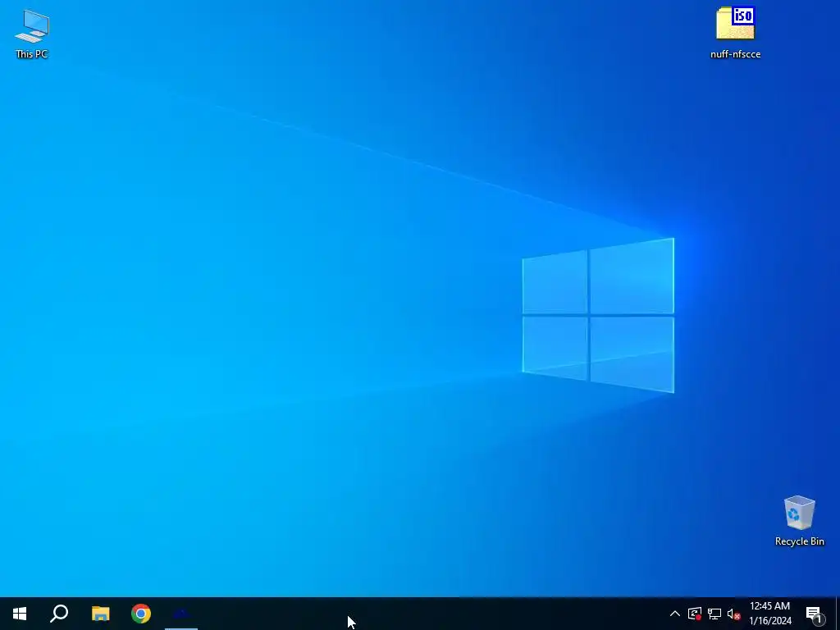Show hidden system tray icons
Image resolution: width=840 pixels, height=630 pixels.
(675, 614)
